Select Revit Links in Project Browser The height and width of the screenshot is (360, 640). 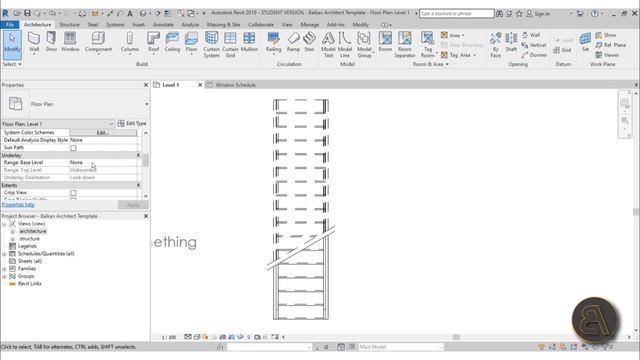click(29, 284)
